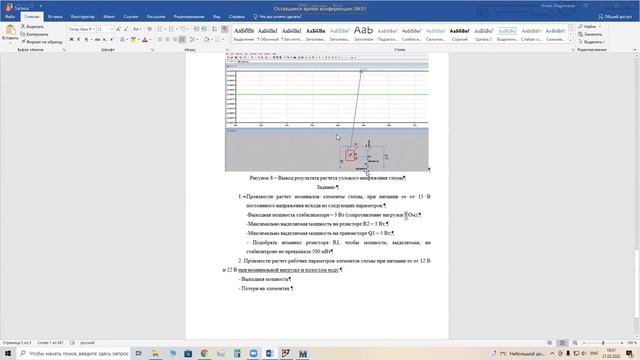
Task: Decrease font size with shrink font icon
Action: point(126,29)
